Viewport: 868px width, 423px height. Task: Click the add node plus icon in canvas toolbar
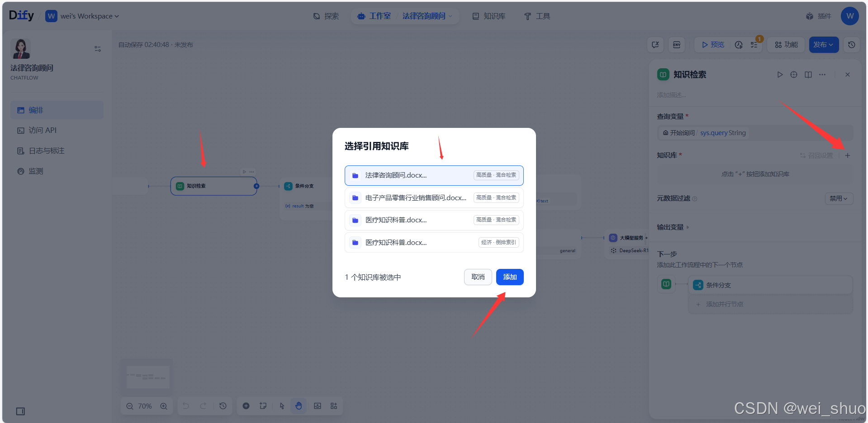247,406
